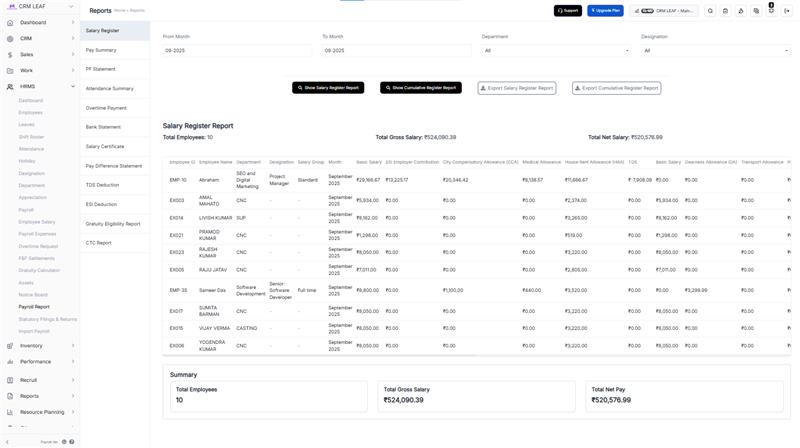Screen dimensions: 800x448
Task: Open the Gratuity Eligibility Report
Action: click(x=115, y=224)
